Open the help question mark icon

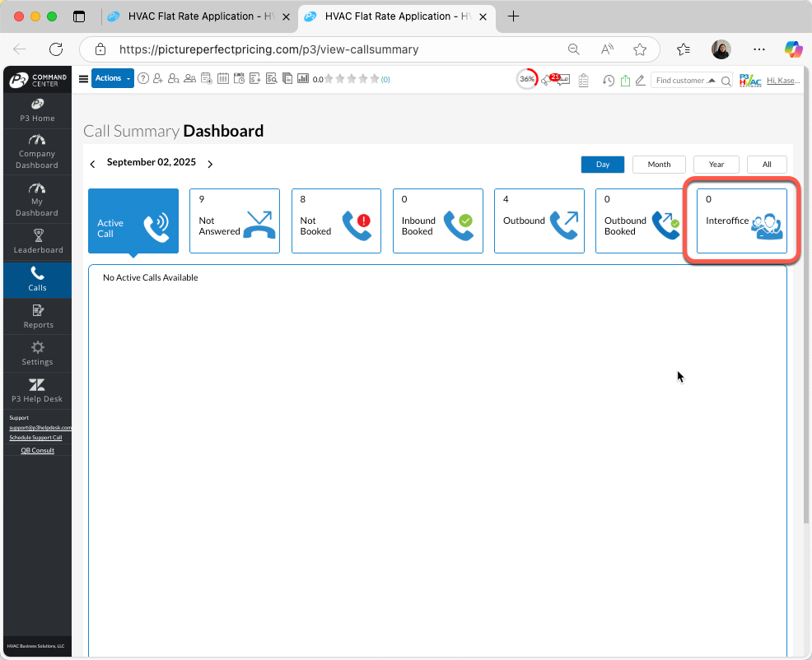(142, 78)
